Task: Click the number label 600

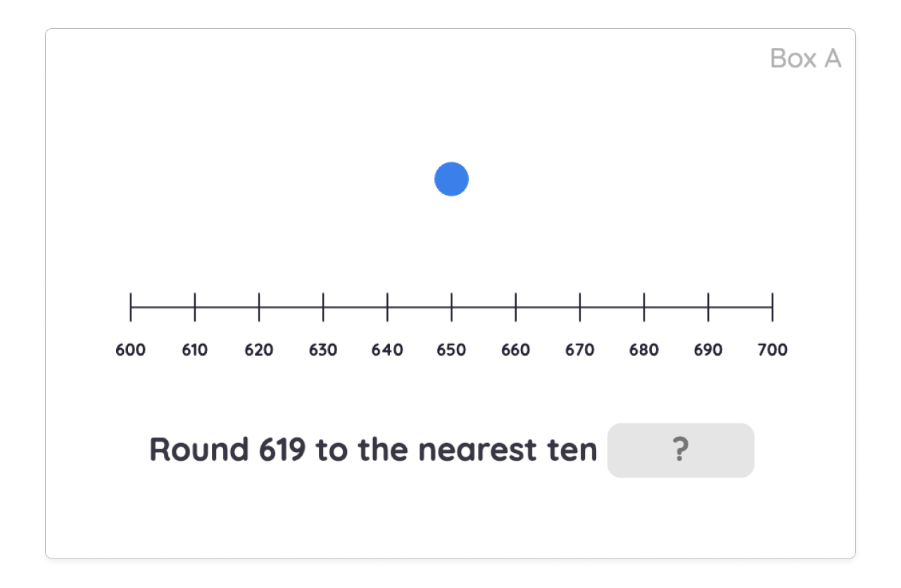Action: point(131,350)
